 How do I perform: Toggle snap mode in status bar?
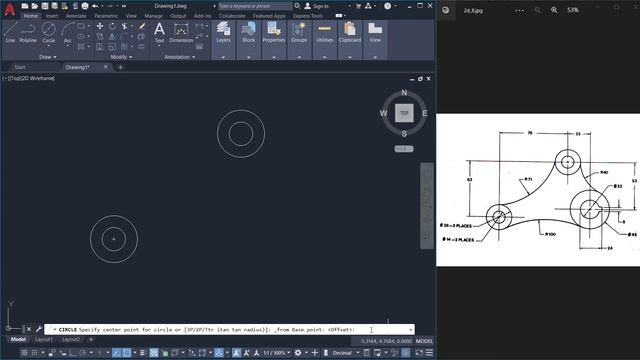[x=34, y=353]
